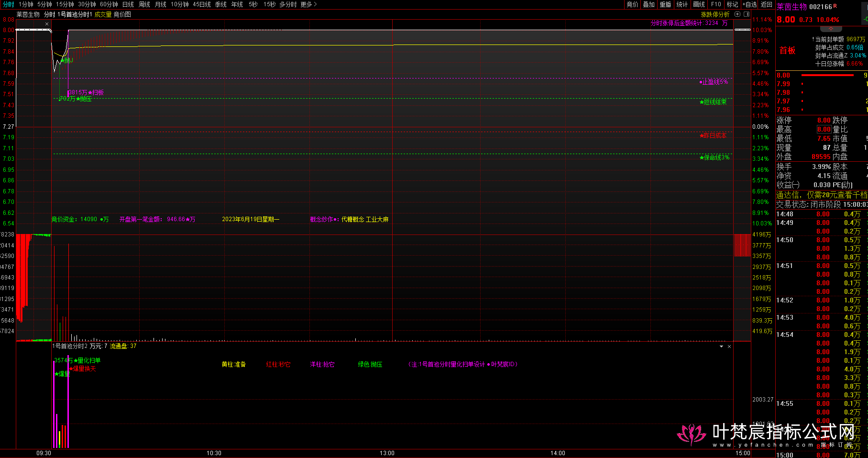Click the 叠加 overlay button
This screenshot has width=868, height=458.
[648, 4]
